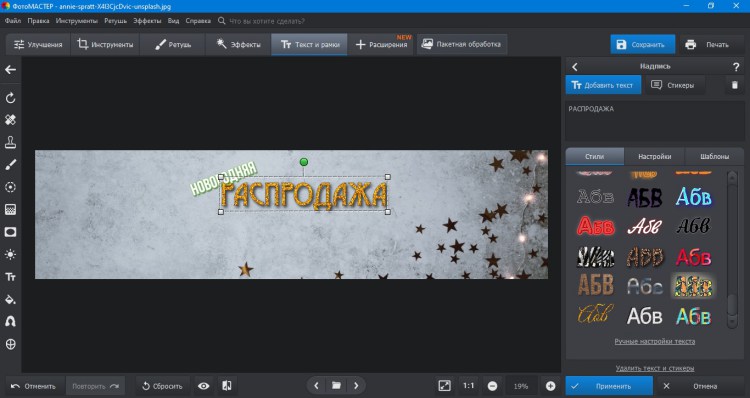
Task: Switch to the Инструменты toolbar tab
Action: [105, 44]
